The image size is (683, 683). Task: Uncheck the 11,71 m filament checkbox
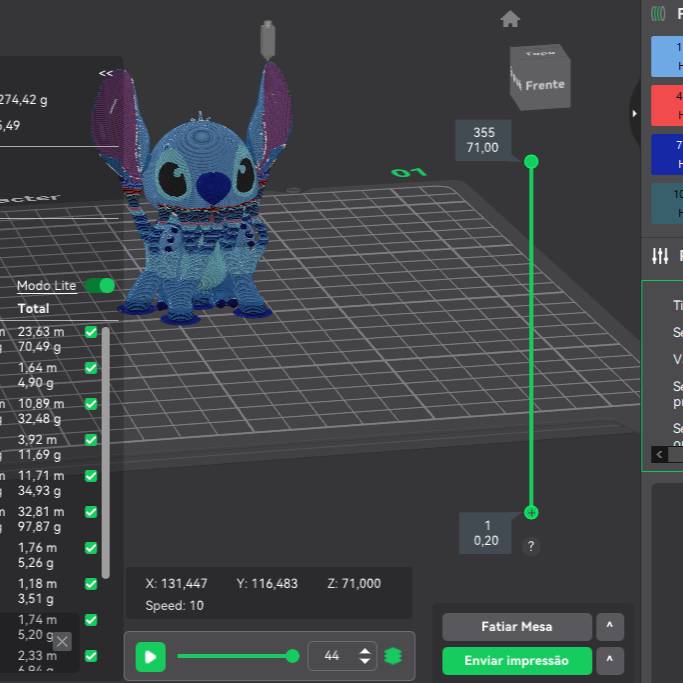coord(91,476)
